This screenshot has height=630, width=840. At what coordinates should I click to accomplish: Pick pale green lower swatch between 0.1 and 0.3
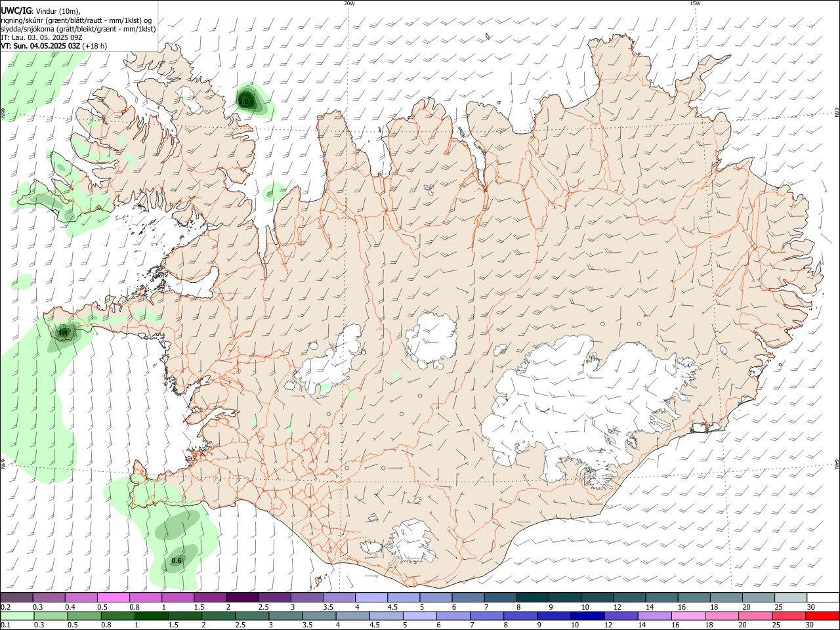click(x=17, y=616)
